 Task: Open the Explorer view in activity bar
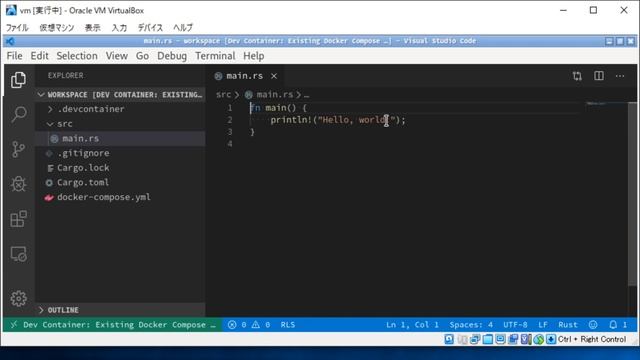click(x=18, y=80)
